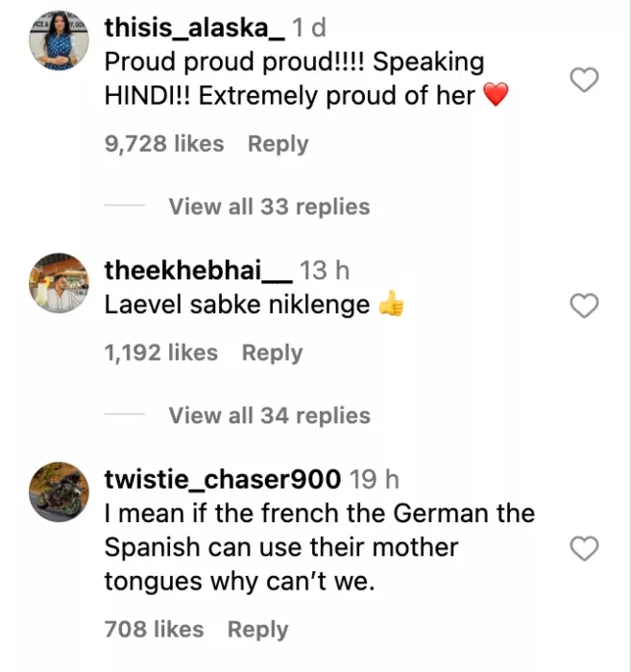Open twistie_chaser900 username link
The width and height of the screenshot is (631, 672).
coord(222,478)
